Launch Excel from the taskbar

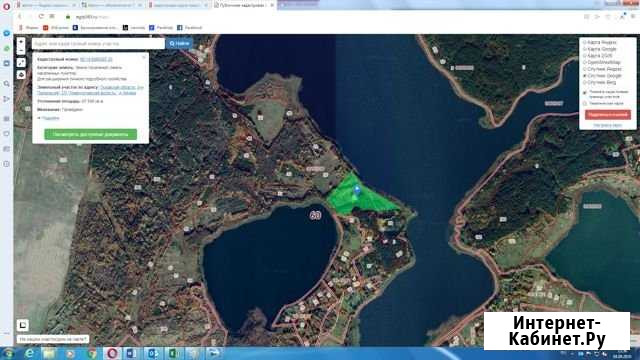(x=174, y=353)
